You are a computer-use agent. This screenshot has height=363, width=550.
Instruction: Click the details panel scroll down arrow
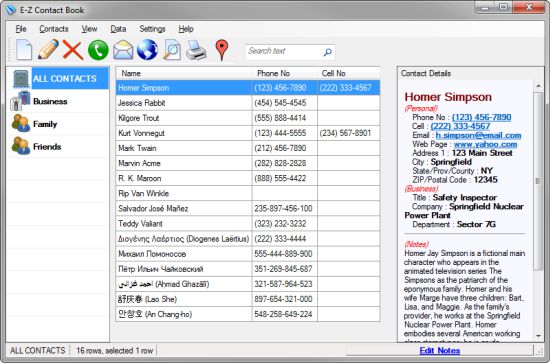click(538, 336)
